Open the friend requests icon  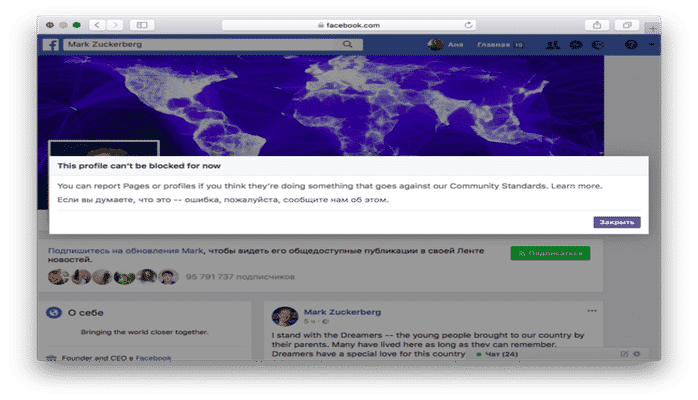(553, 45)
